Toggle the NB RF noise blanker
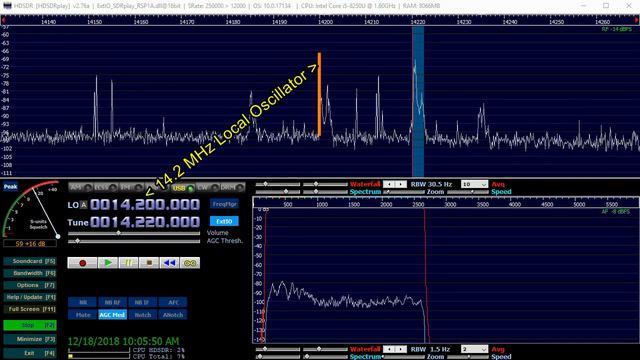The image size is (640, 360). pyautogui.click(x=112, y=302)
